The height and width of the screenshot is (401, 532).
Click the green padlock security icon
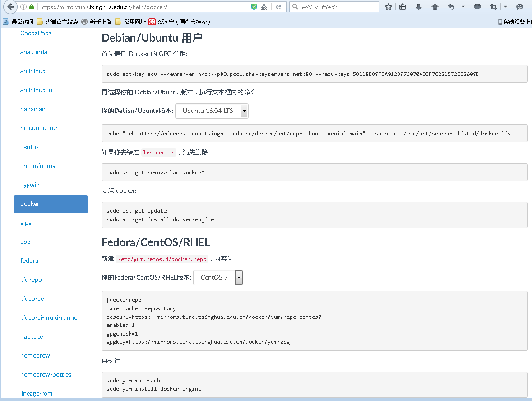32,7
